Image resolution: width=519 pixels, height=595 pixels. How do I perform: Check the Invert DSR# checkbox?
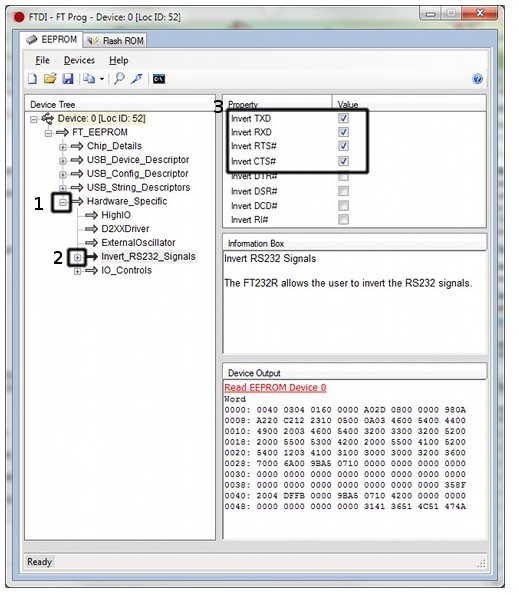point(343,191)
